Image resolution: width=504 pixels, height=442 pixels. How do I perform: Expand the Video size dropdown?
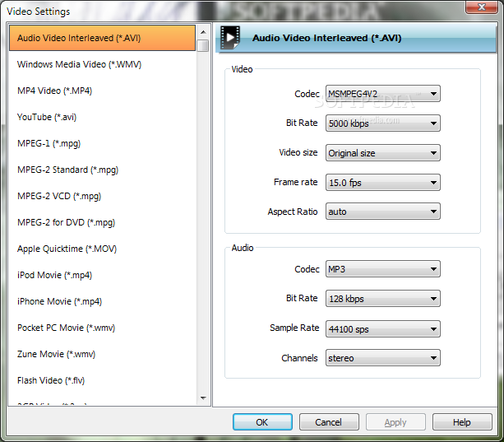pyautogui.click(x=383, y=153)
